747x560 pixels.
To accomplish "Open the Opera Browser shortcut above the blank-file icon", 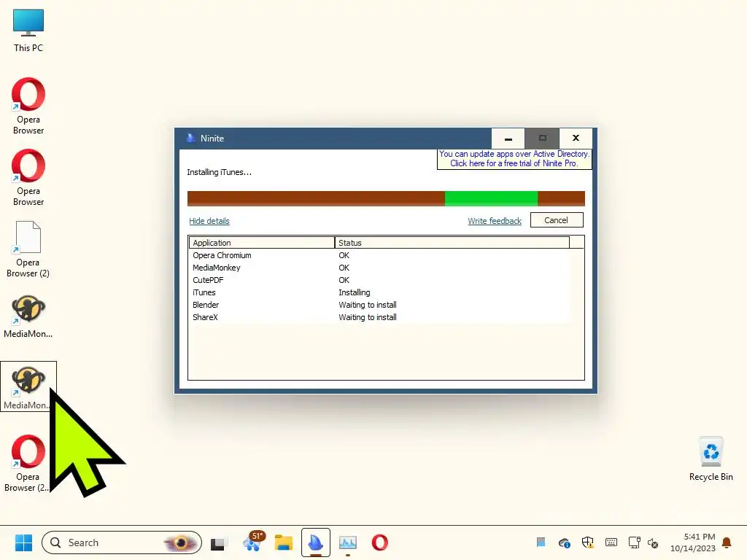I will coord(28,177).
